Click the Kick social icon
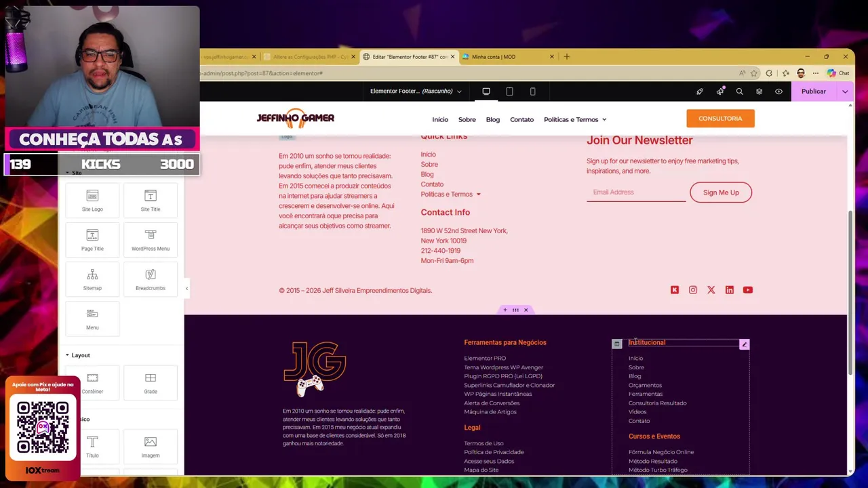Screen dimensions: 868x488 (x=674, y=290)
